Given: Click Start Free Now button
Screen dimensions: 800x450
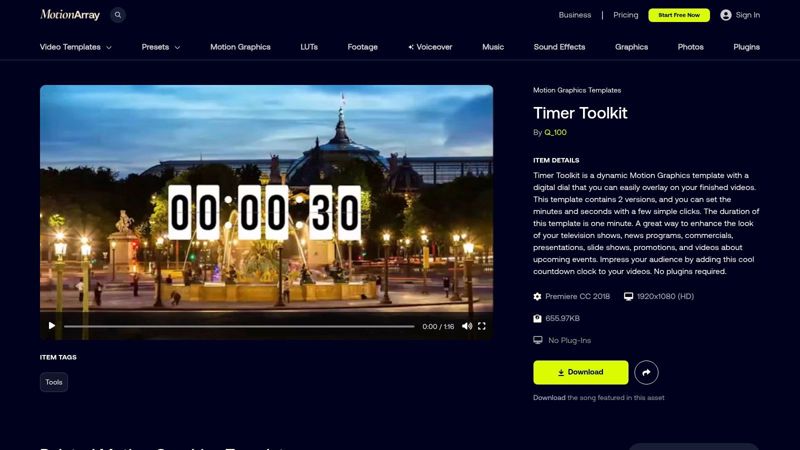Looking at the screenshot, I should pos(679,15).
